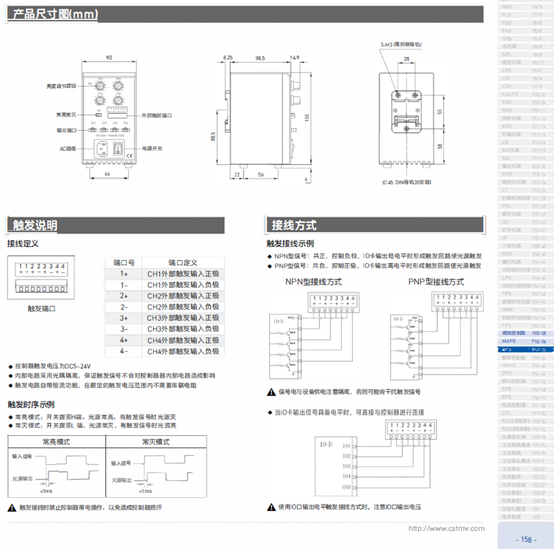Select the 控制器触发电压为DC5-24V note

(53, 366)
